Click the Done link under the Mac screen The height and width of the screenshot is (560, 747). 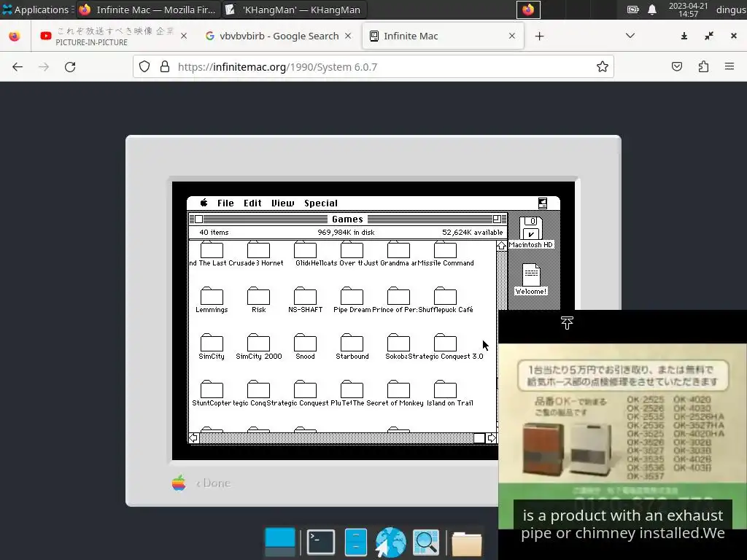pos(214,483)
